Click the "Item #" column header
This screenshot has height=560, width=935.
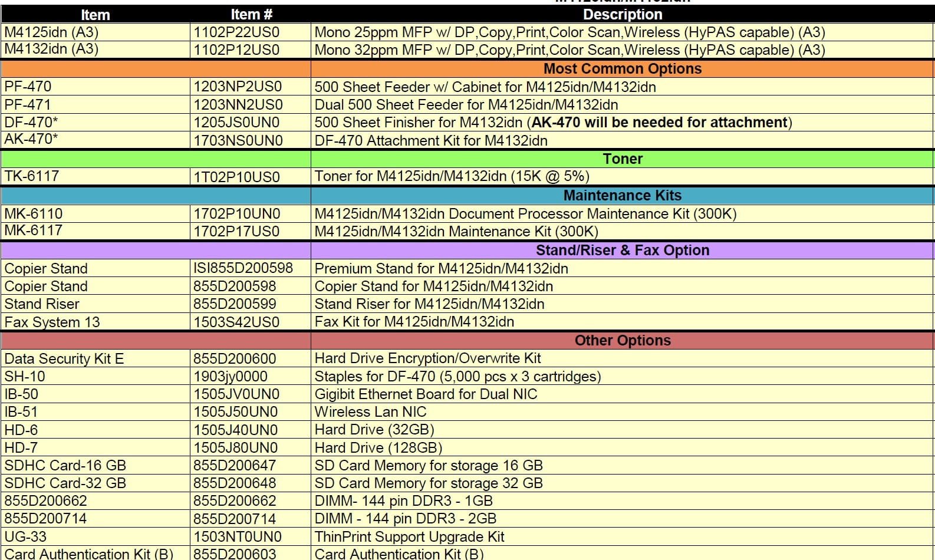251,14
